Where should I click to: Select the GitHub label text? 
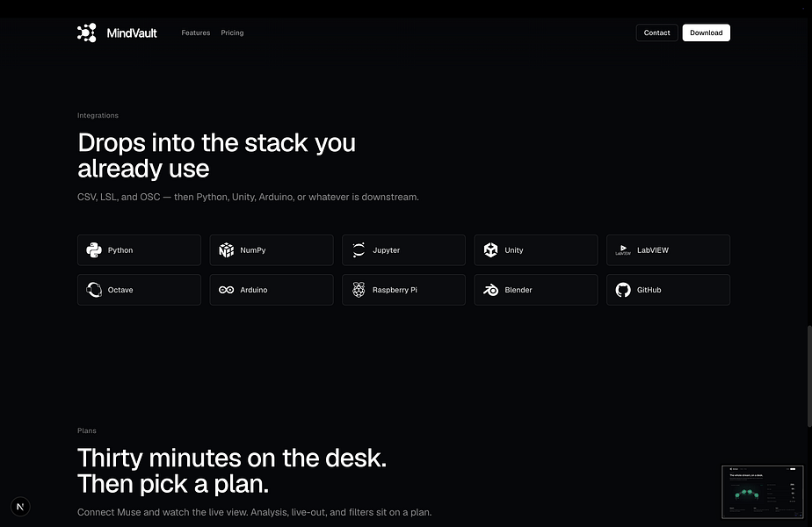point(649,290)
